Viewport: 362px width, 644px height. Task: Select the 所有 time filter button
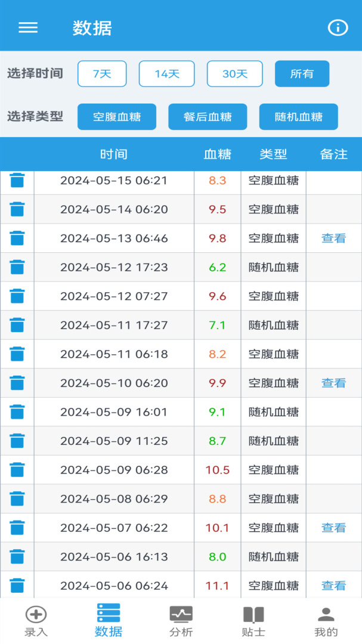click(x=302, y=73)
